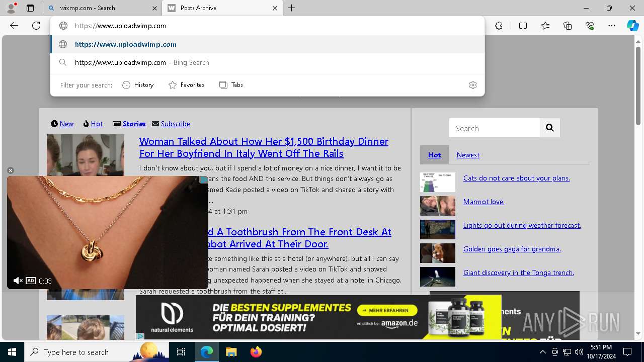The width and height of the screenshot is (644, 362).
Task: Filter suggestions by History
Action: tap(138, 85)
